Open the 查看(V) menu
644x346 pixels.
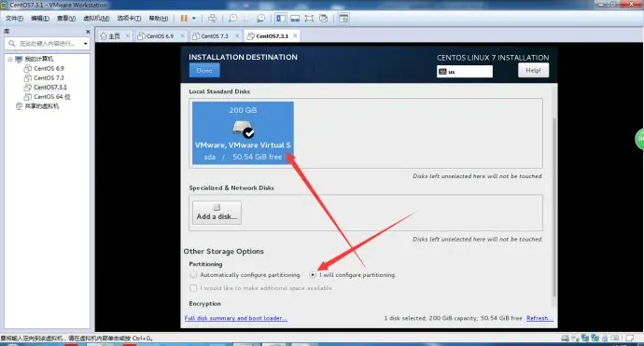[66, 18]
